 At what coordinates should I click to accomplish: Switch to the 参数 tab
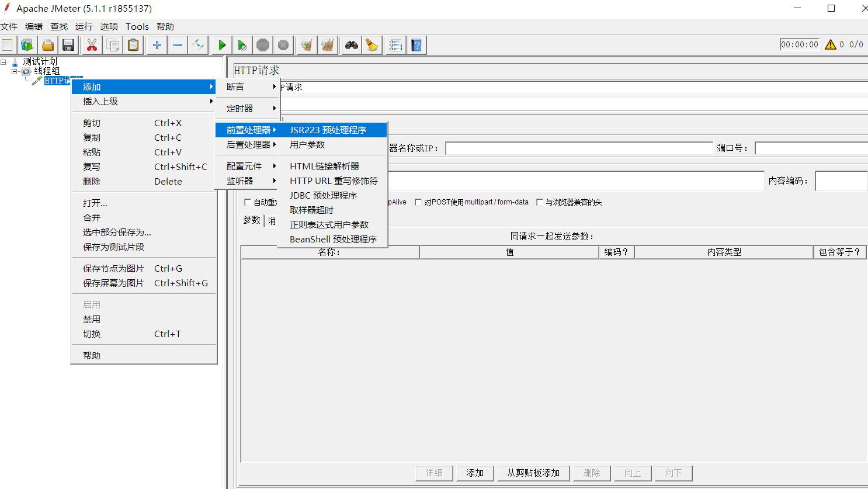(x=252, y=220)
